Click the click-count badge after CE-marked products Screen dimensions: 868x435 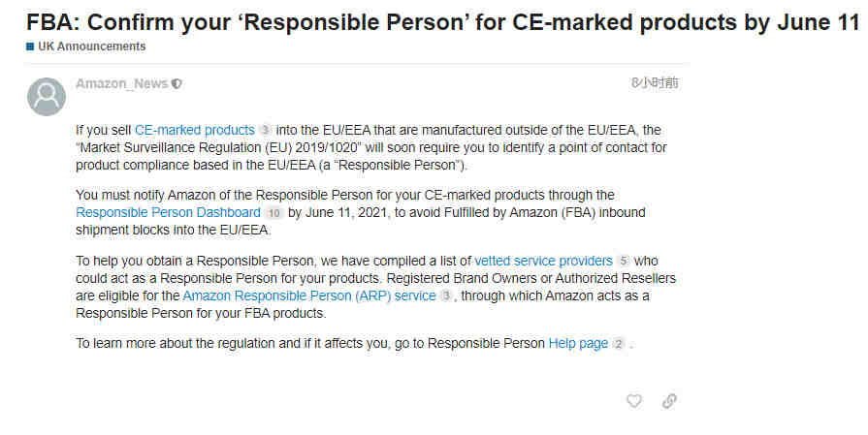[x=265, y=131]
